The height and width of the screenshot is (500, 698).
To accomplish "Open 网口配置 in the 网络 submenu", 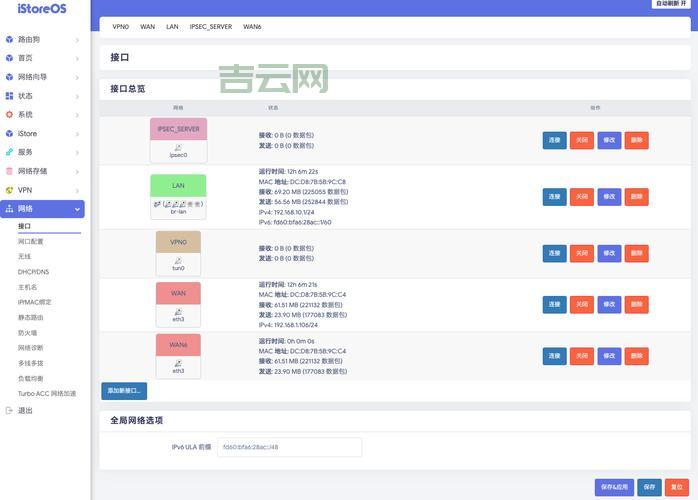I will pos(31,241).
